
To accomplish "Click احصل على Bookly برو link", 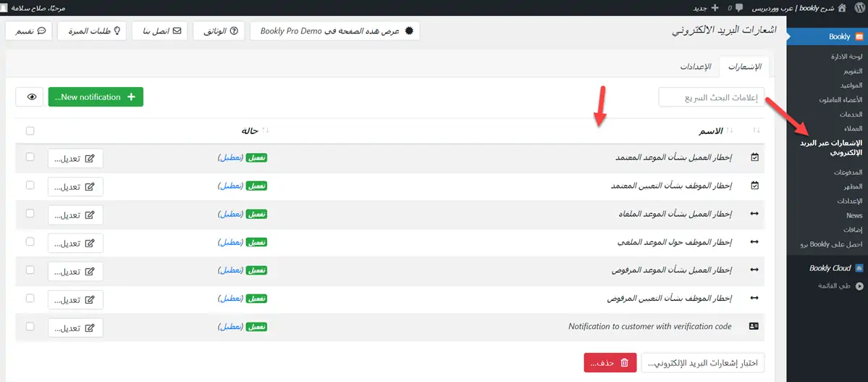I will [832, 244].
